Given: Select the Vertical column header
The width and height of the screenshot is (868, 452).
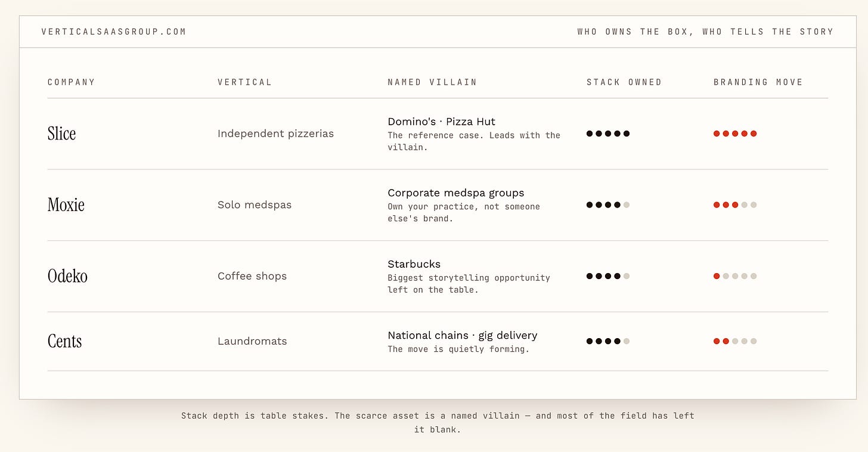Looking at the screenshot, I should point(244,82).
